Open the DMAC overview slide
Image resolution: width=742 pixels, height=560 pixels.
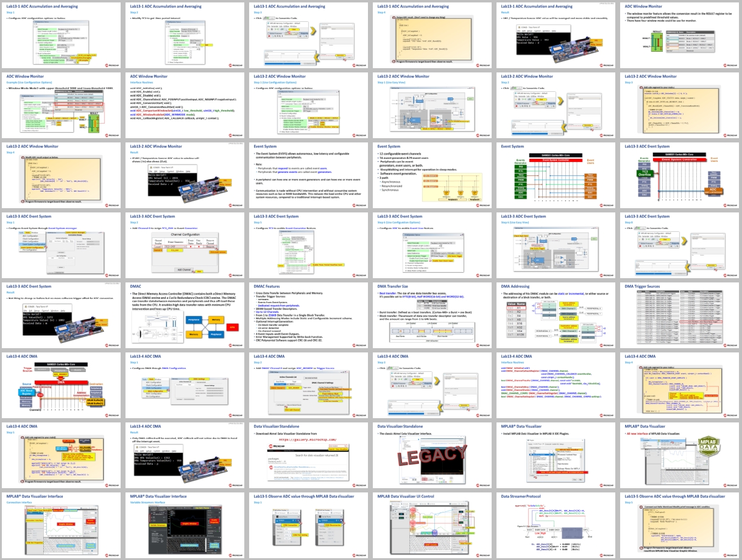pyautogui.click(x=185, y=315)
